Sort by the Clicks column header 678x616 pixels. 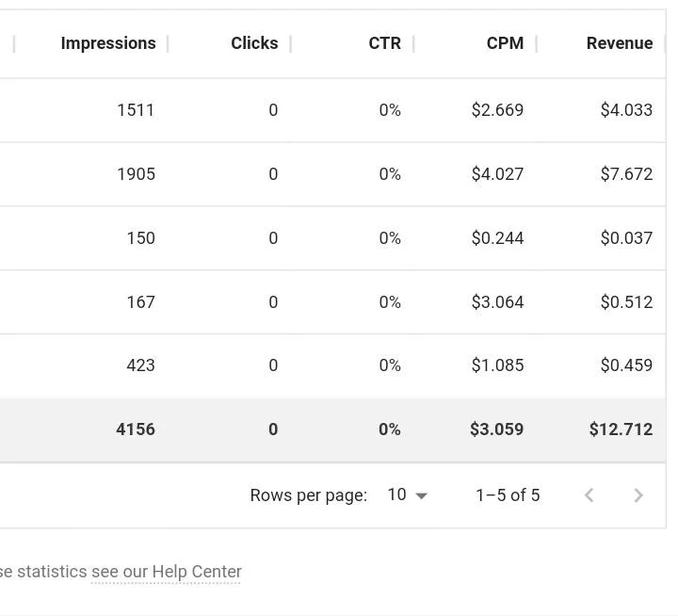(254, 43)
